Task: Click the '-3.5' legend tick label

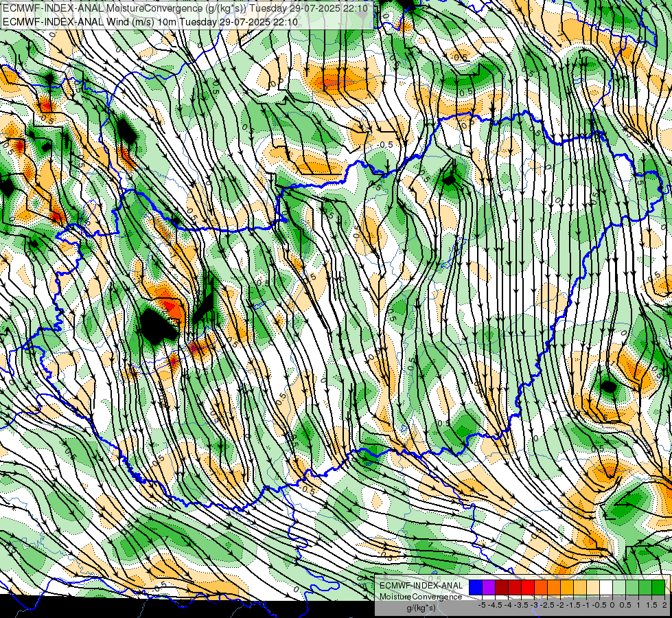Action: coord(522,605)
